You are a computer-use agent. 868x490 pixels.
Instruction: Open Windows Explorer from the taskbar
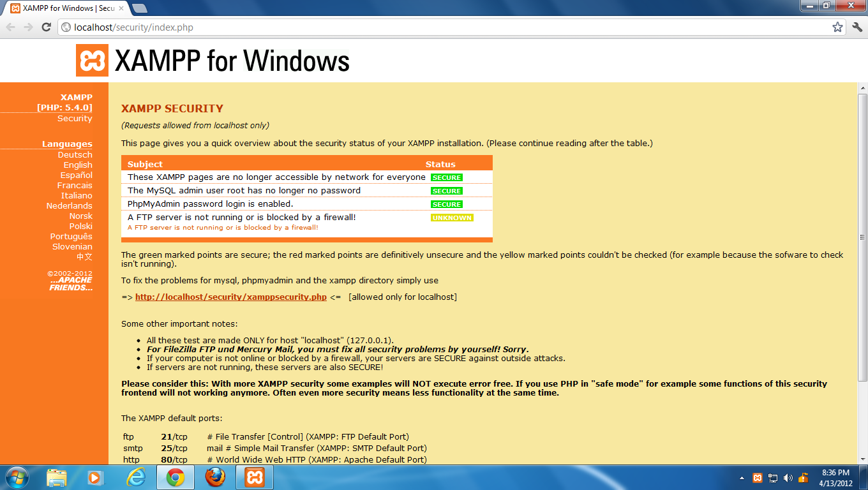[x=57, y=477]
